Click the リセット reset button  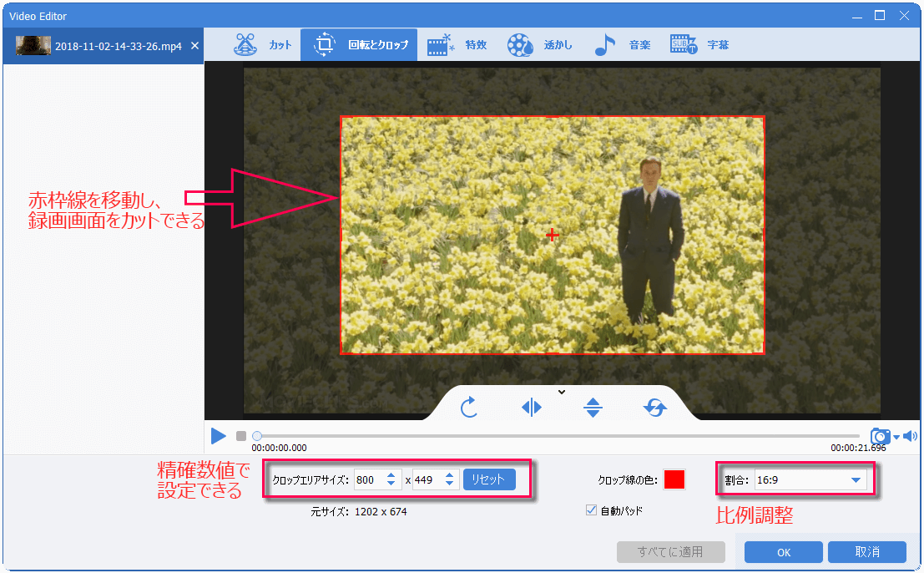pos(489,479)
